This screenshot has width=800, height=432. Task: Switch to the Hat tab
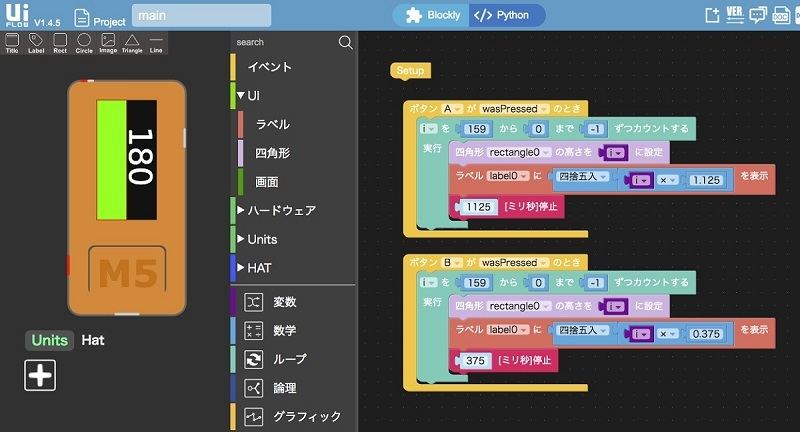93,340
